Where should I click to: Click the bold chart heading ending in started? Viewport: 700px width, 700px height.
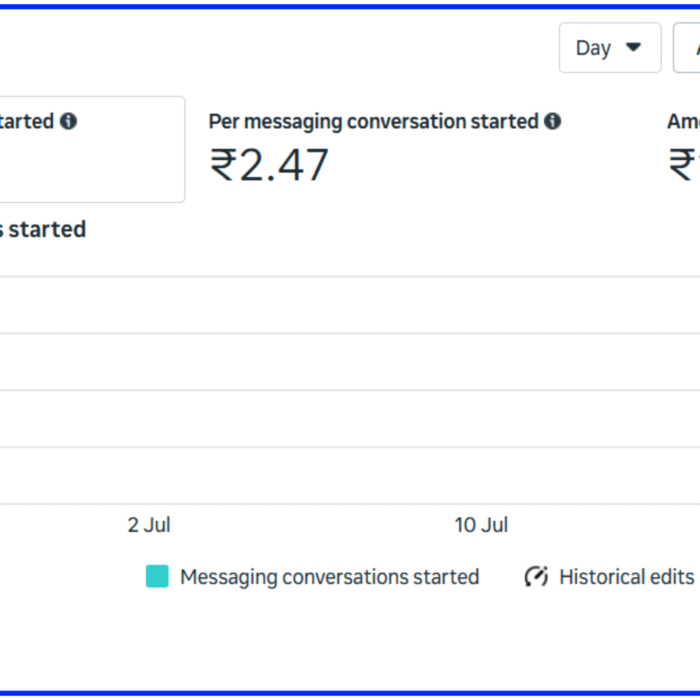pyautogui.click(x=42, y=229)
